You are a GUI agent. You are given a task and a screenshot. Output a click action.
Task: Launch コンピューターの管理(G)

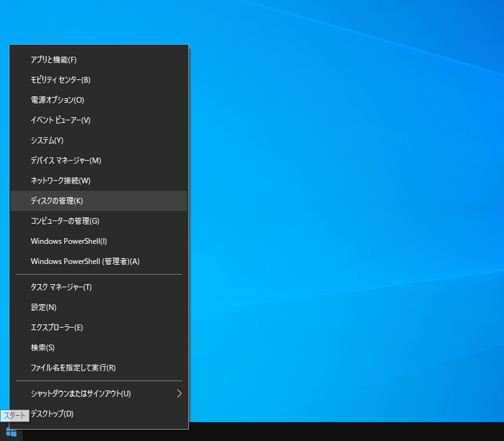[x=99, y=221]
